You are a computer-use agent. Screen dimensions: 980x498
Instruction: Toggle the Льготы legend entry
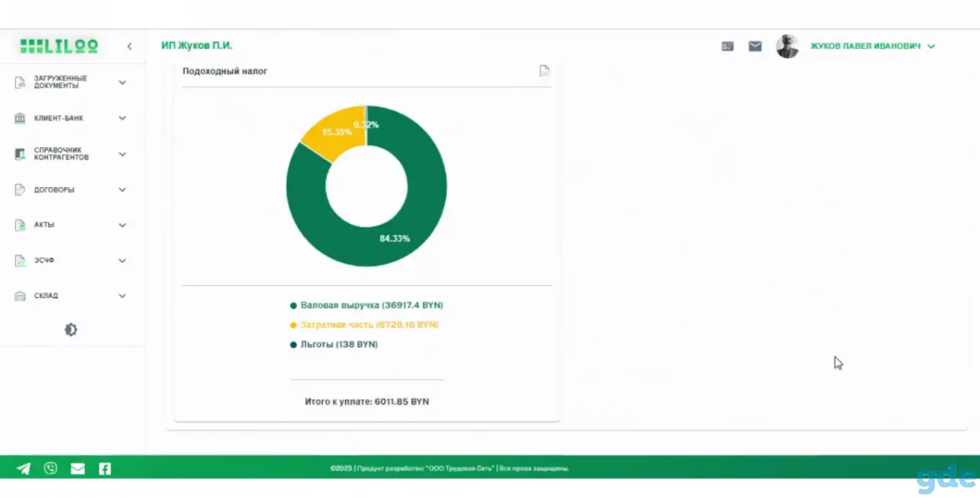coord(334,345)
